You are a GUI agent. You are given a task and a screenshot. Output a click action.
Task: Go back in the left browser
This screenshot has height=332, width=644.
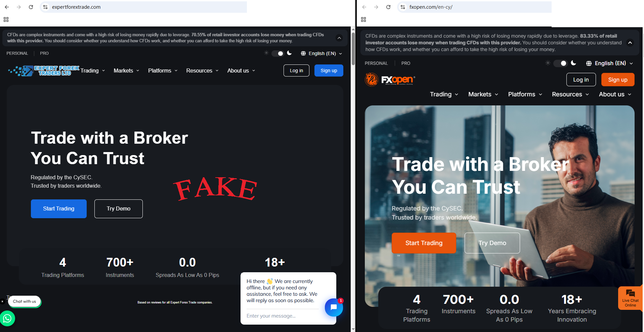(x=7, y=7)
